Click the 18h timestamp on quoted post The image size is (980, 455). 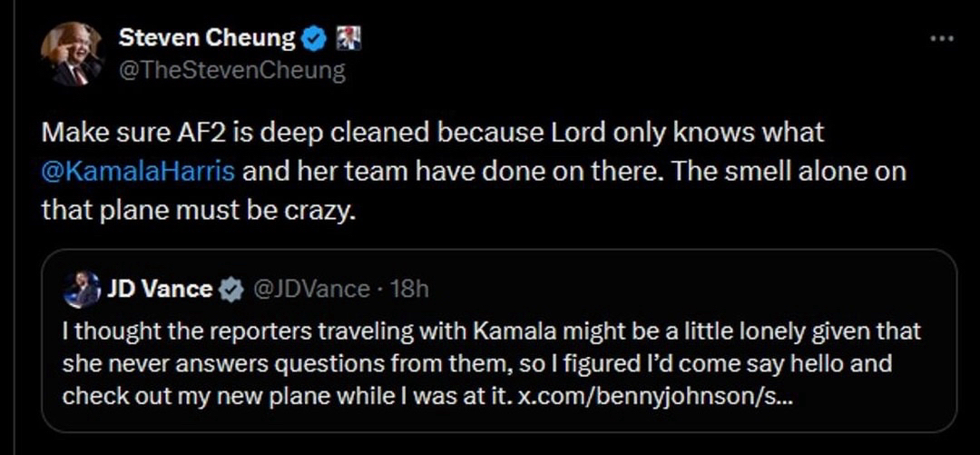pos(408,290)
